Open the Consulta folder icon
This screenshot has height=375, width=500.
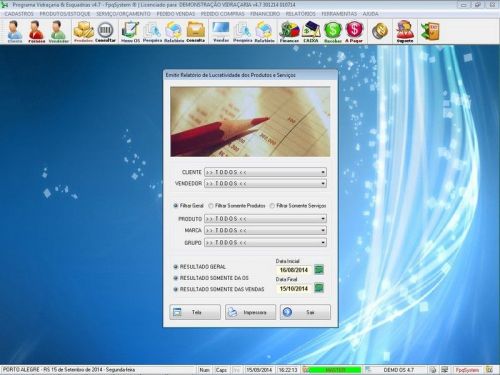click(196, 32)
